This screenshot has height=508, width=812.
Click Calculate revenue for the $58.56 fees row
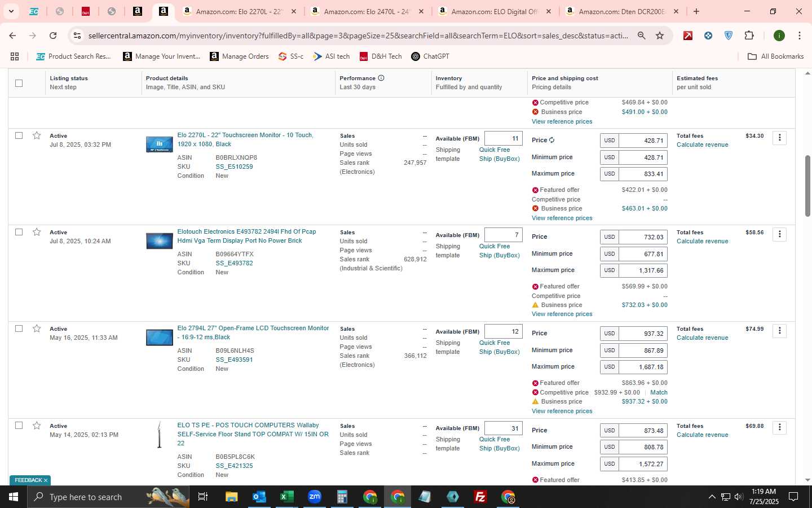[702, 241]
